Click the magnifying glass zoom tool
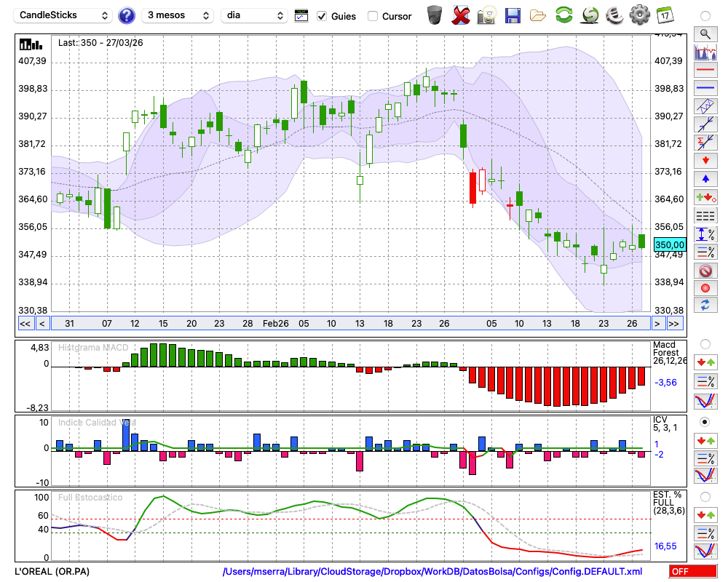The height and width of the screenshot is (582, 728). tap(705, 33)
